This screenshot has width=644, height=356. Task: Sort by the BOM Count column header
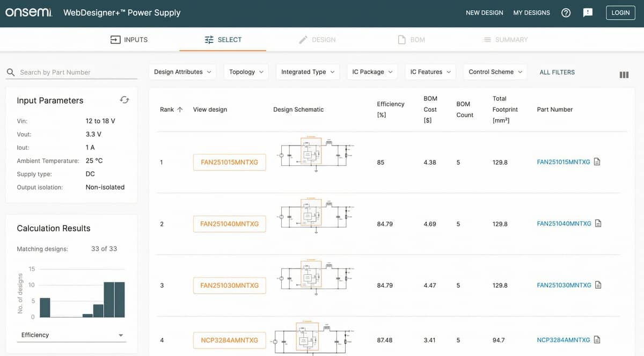(465, 110)
